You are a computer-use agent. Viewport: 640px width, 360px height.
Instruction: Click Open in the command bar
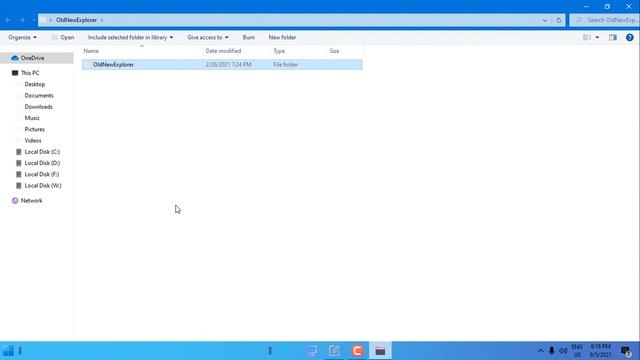[x=62, y=37]
